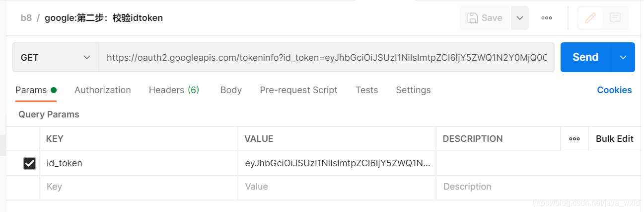Open the Headers (6) tab

[x=174, y=90]
